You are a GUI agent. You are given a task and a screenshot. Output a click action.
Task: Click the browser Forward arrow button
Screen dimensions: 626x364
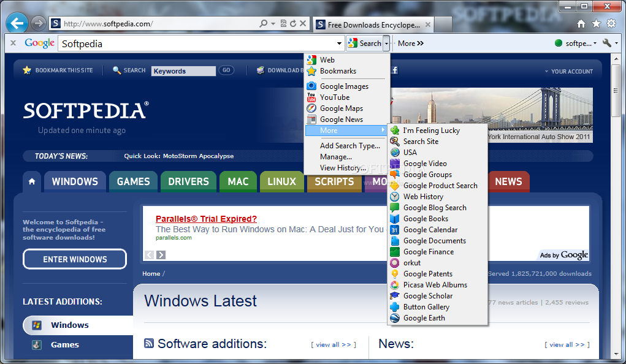[39, 23]
